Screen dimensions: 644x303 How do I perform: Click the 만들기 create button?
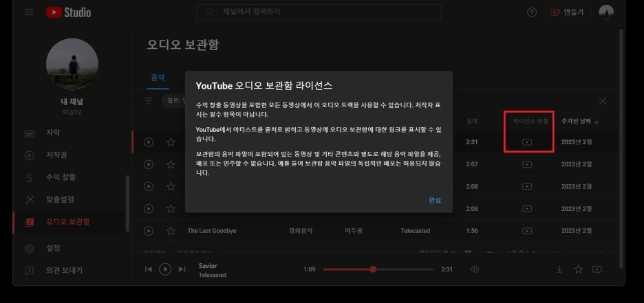pos(568,12)
